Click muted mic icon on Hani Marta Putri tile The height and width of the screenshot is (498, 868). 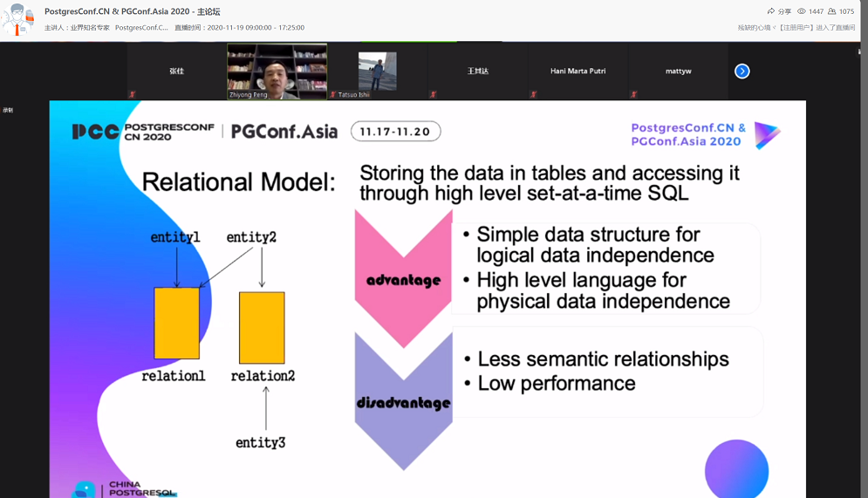(534, 94)
